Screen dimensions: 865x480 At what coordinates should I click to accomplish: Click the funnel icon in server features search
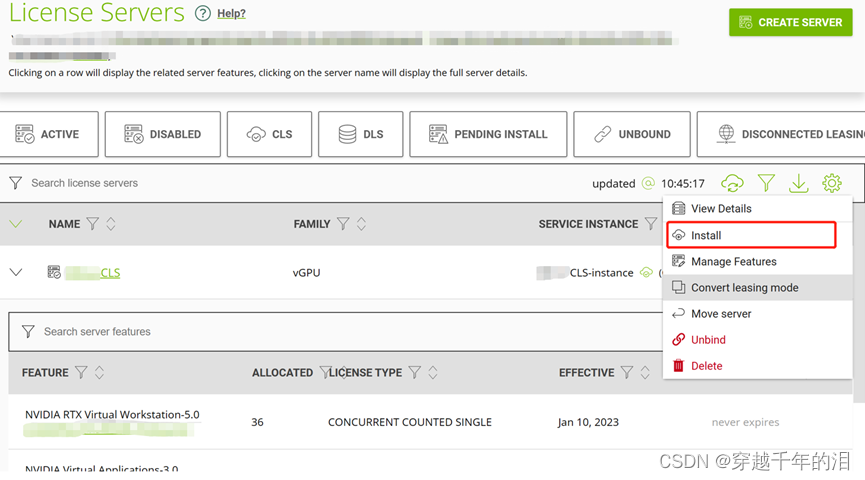pyautogui.click(x=28, y=332)
